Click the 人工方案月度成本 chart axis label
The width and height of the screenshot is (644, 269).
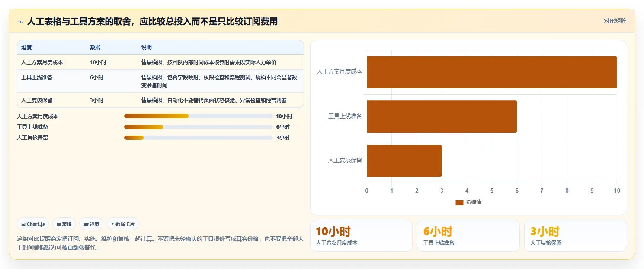[x=340, y=71]
